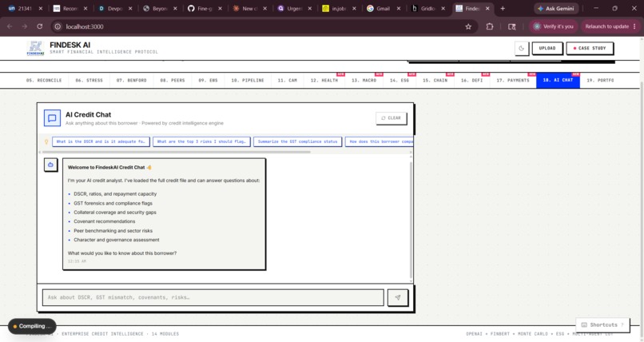Click the chat bubble icon beside AI Credit Chat

52,118
